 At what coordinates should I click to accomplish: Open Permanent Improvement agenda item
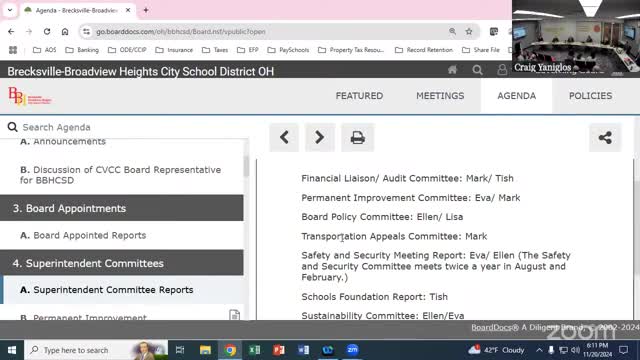(83, 317)
